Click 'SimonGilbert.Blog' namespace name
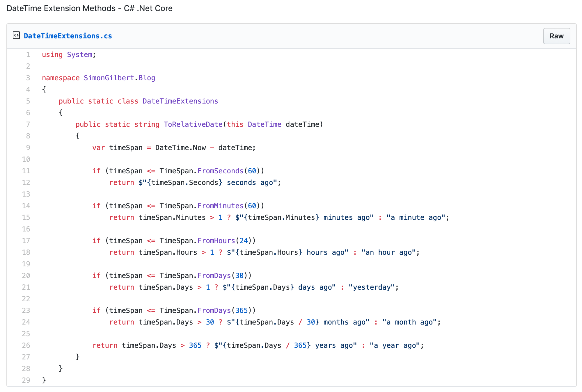The height and width of the screenshot is (392, 582). [x=120, y=78]
